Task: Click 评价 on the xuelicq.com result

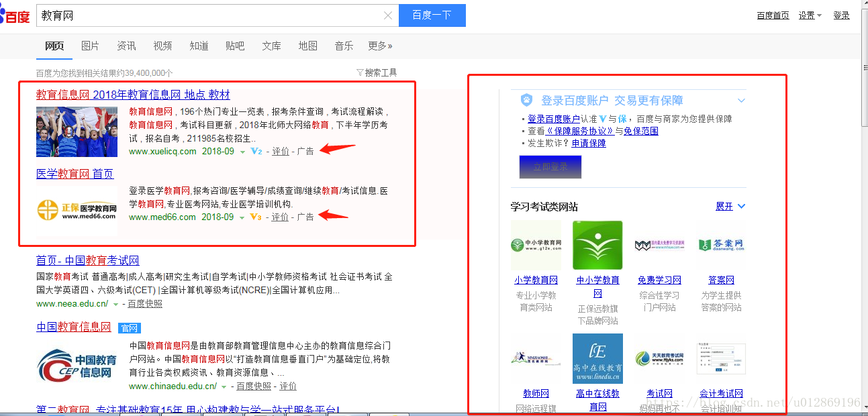Action: tap(280, 152)
